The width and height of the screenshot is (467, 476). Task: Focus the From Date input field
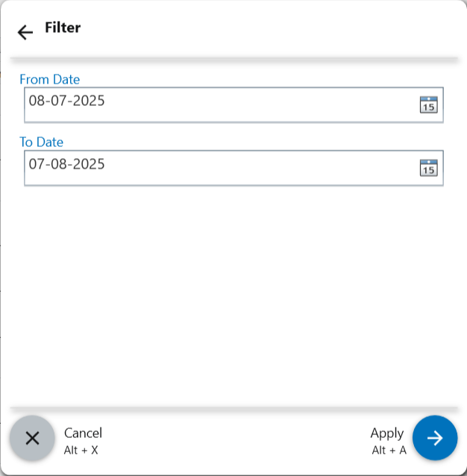[224, 104]
